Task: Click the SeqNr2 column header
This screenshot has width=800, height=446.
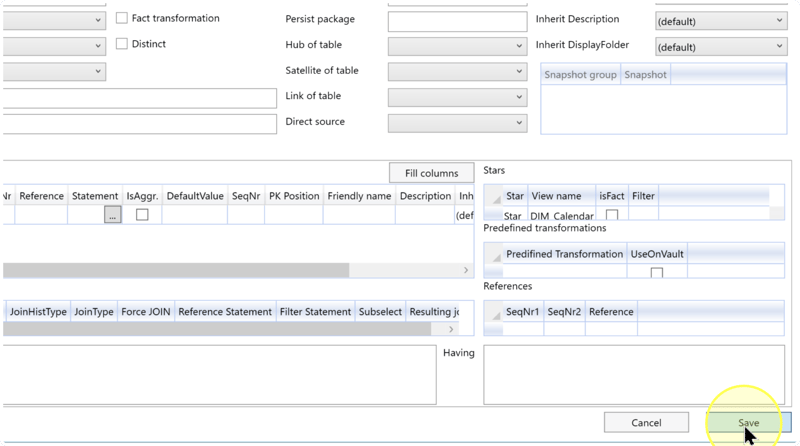Action: coord(564,312)
